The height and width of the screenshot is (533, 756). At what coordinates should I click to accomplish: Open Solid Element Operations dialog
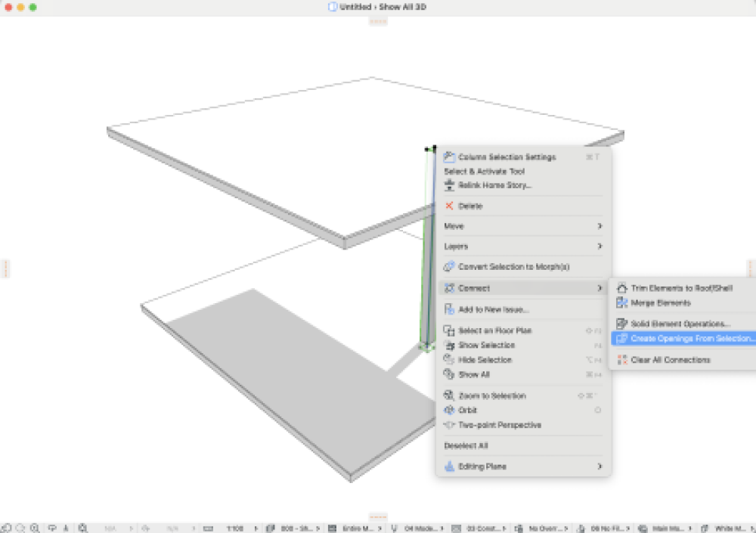(680, 324)
